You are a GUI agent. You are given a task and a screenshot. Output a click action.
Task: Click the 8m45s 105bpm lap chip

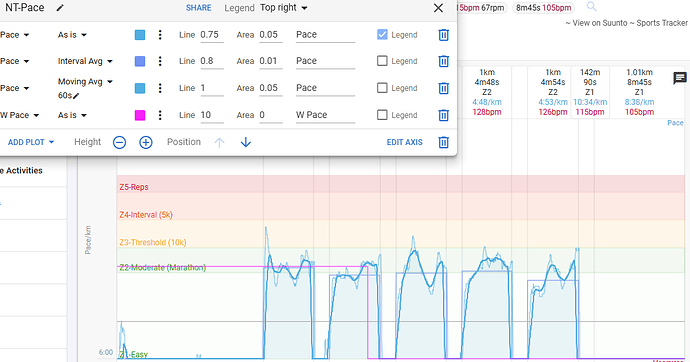(x=543, y=8)
